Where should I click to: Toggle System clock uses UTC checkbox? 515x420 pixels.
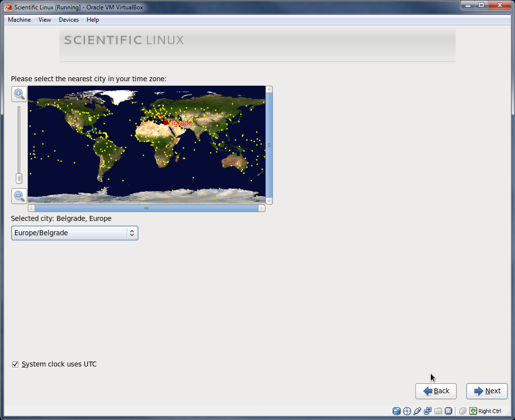click(15, 364)
